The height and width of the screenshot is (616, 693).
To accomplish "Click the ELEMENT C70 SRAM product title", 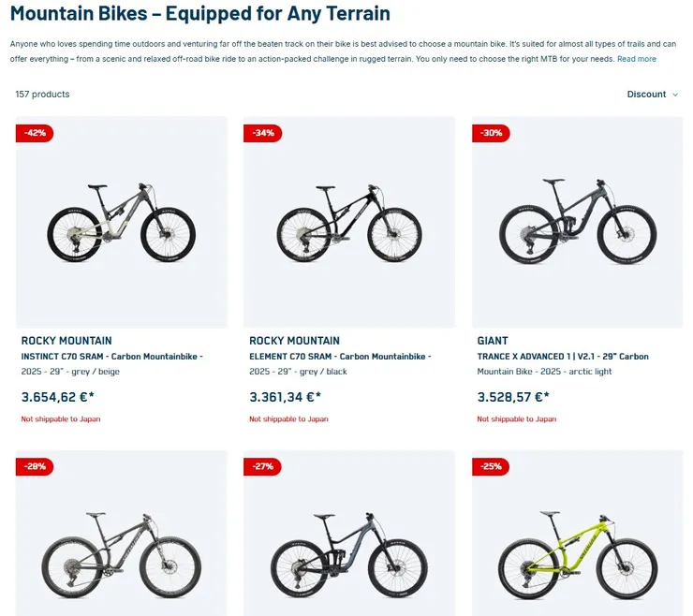I will point(340,357).
